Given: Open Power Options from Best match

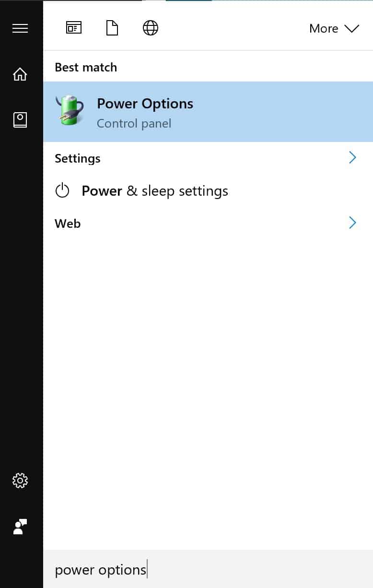Looking at the screenshot, I should (145, 104).
